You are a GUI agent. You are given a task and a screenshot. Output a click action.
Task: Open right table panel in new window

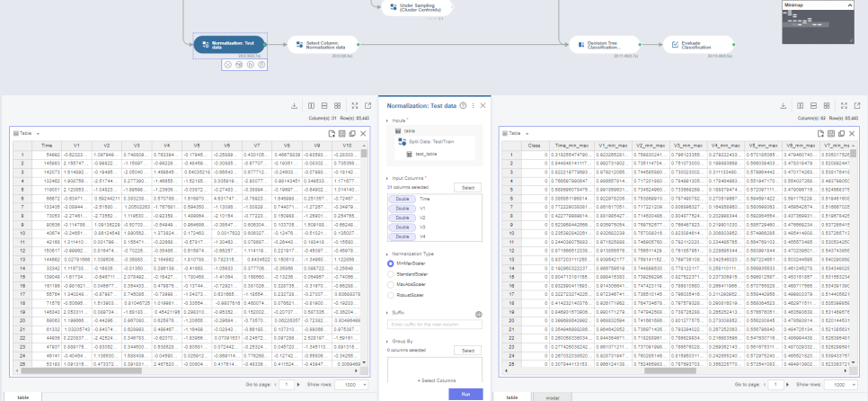857,106
